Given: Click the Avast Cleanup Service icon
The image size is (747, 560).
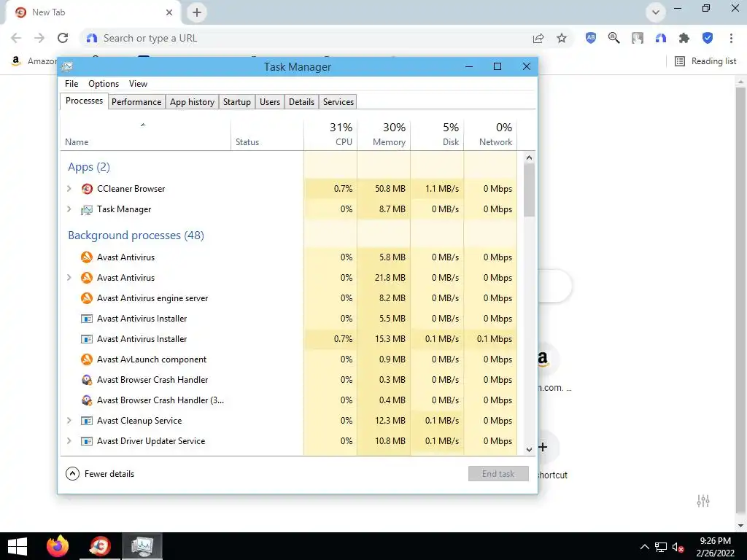Looking at the screenshot, I should point(87,421).
